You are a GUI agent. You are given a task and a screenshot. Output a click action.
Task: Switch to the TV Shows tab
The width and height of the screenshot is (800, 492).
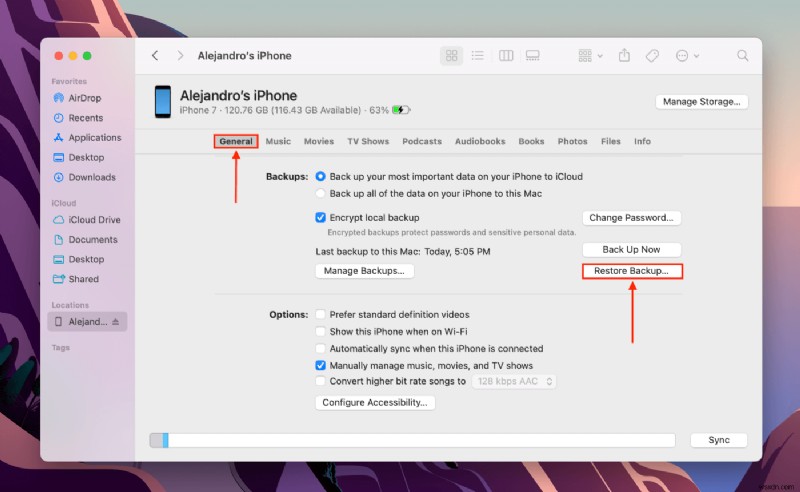click(368, 141)
